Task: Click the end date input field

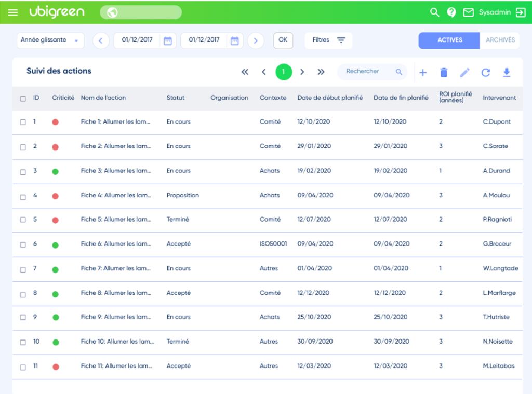Action: [204, 40]
